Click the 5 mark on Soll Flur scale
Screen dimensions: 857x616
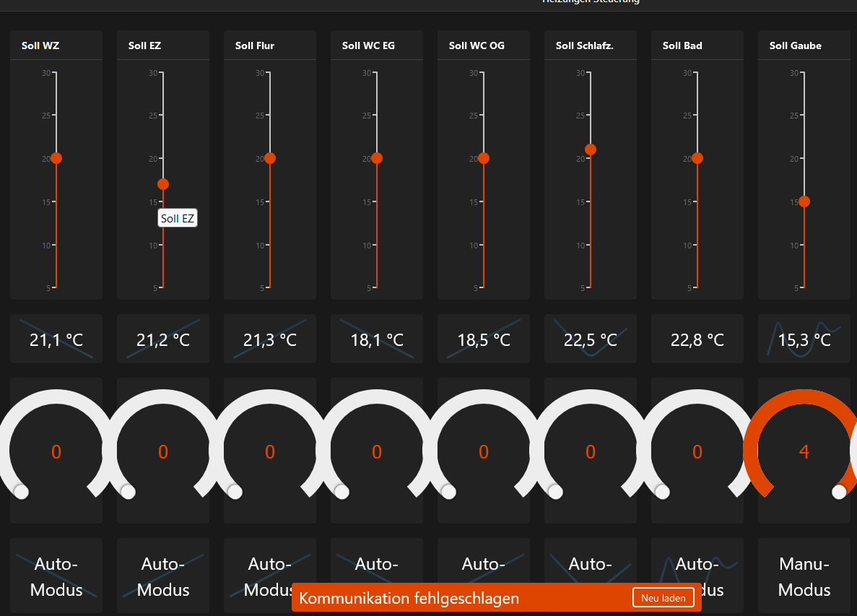262,288
